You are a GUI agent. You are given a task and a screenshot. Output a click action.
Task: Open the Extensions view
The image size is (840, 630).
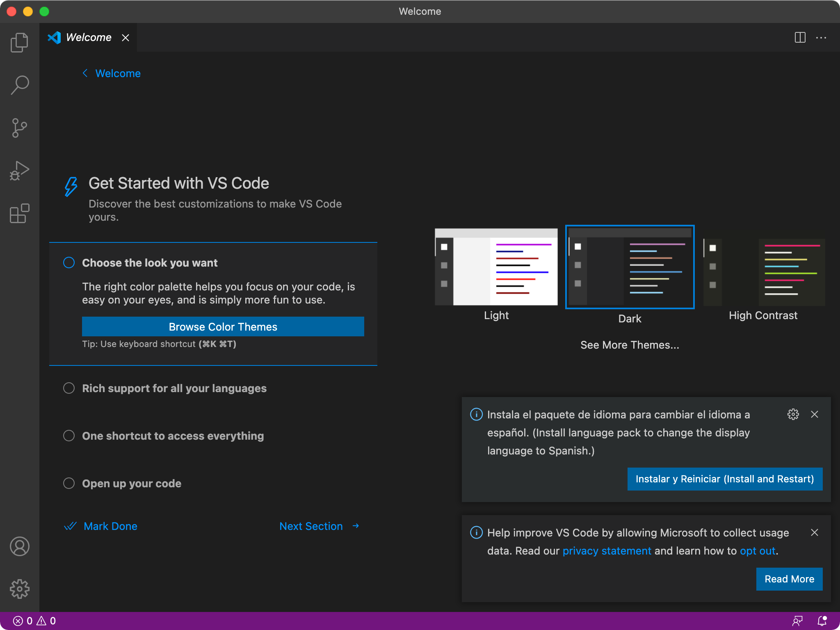coord(19,213)
